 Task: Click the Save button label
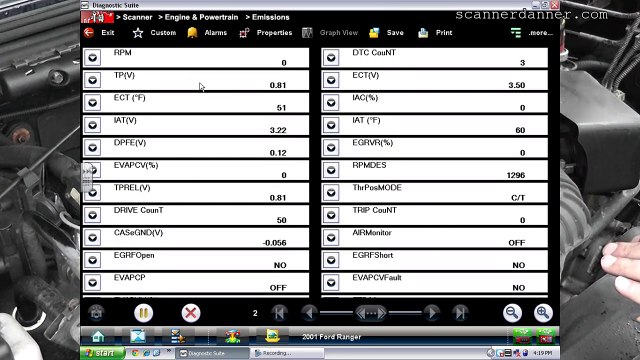[395, 33]
